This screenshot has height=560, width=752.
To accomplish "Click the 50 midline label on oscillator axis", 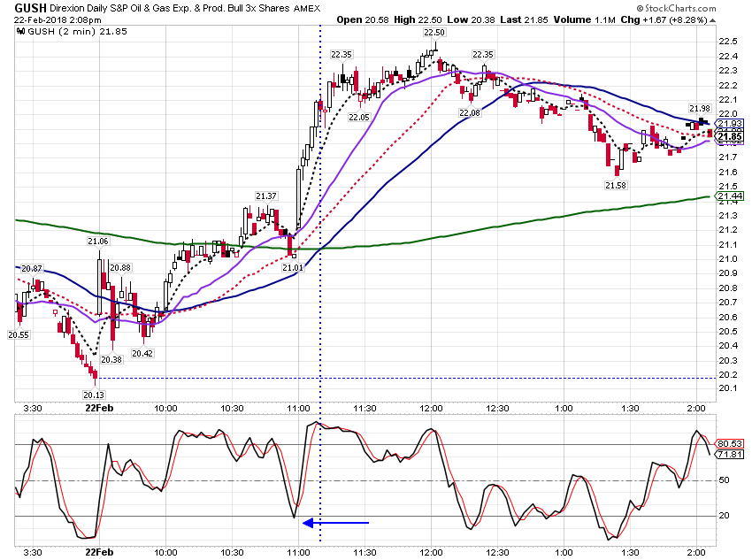I will click(x=724, y=479).
